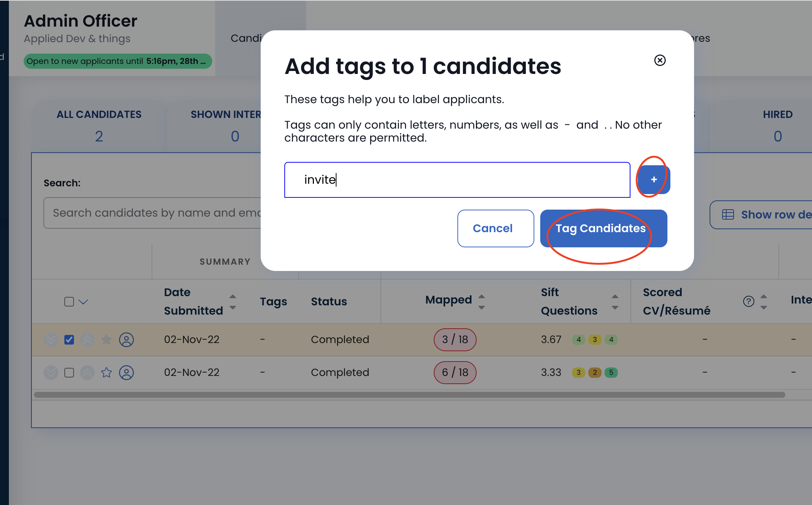
Task: Sort by Date Submitted column
Action: [233, 302]
